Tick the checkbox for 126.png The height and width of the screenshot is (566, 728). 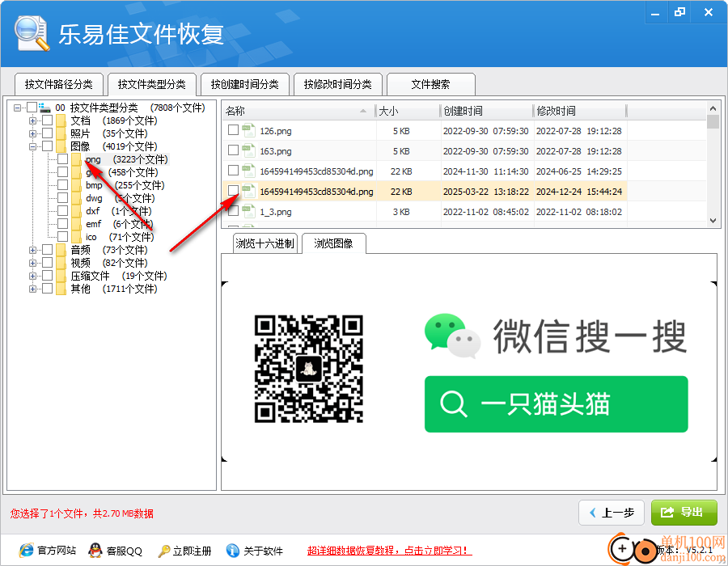tap(234, 130)
